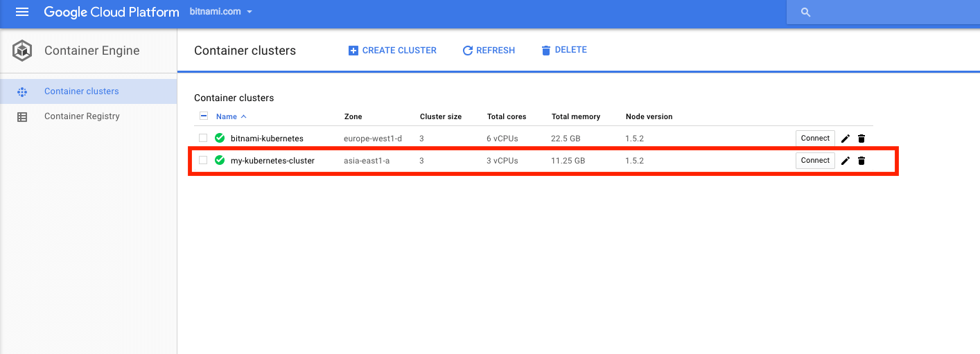Click the search magnifier icon

pyautogui.click(x=805, y=12)
